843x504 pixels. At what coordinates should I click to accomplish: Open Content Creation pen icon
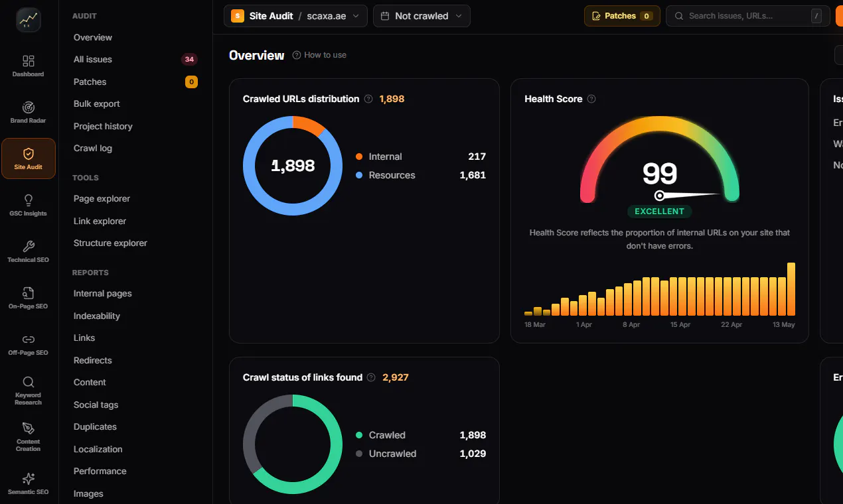coord(29,436)
